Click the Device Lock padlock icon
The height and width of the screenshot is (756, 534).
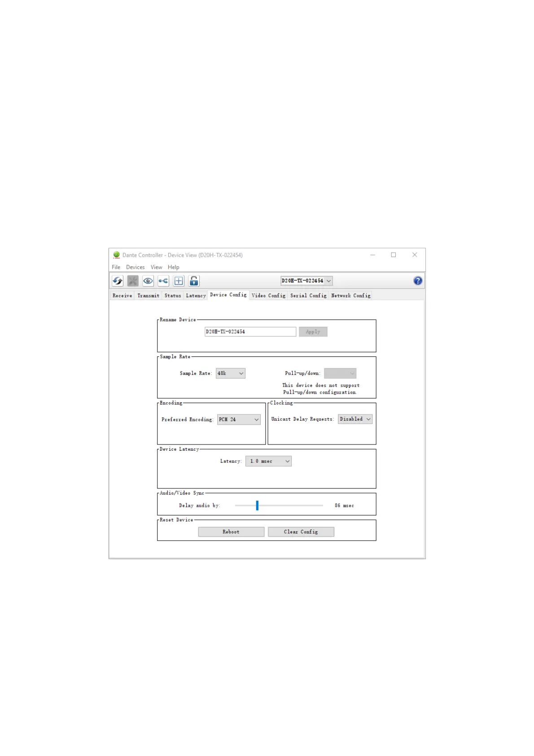(x=194, y=281)
